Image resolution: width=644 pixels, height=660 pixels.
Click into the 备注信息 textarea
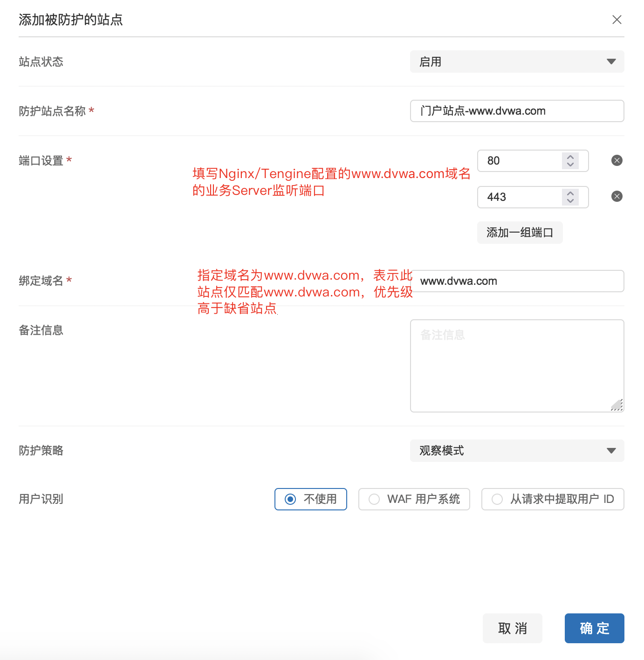point(517,366)
